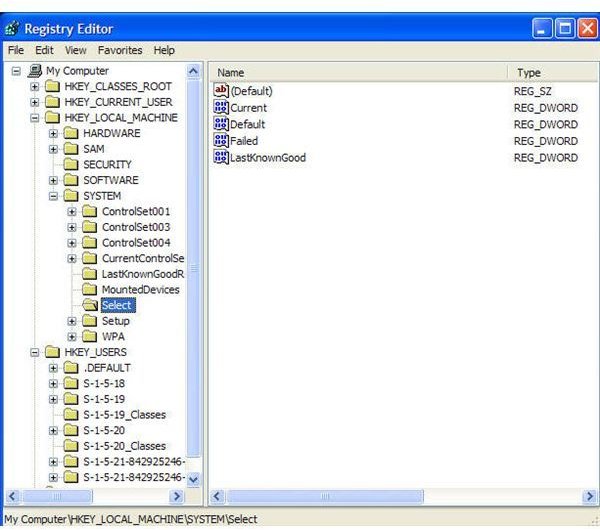The width and height of the screenshot is (600, 530).
Task: Select the LastKnownGoodR key label
Action: coord(143,274)
